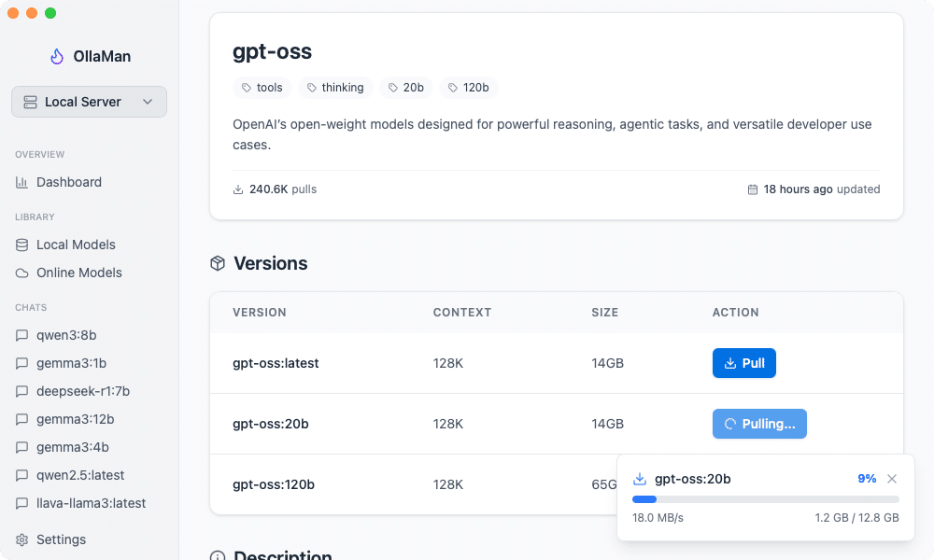Click the chat bubble icon beside gemma3:4b
The height and width of the screenshot is (560, 934).
point(22,447)
